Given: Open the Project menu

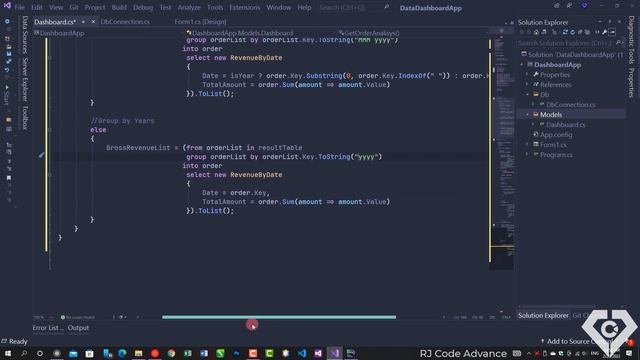Looking at the screenshot, I should coord(95,7).
